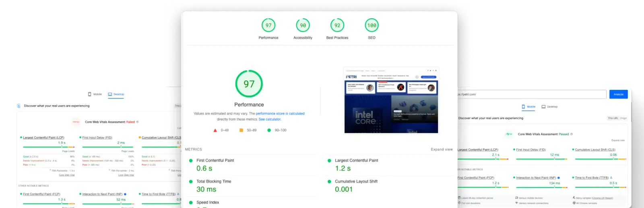Screen dimensions: 644x208
Task: Click the passed Core Web Vitals pulse icon
Action: point(509,134)
